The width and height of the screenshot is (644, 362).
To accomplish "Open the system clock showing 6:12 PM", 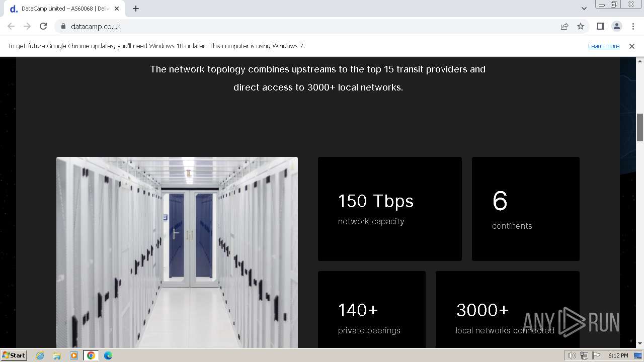I will point(618,355).
